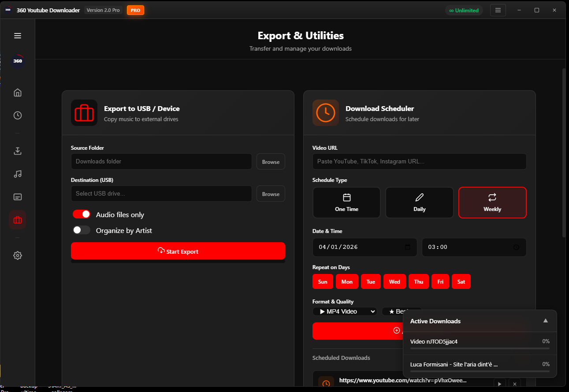Open the Subtitles icon in sidebar
This screenshot has width=569, height=392.
pos(18,197)
